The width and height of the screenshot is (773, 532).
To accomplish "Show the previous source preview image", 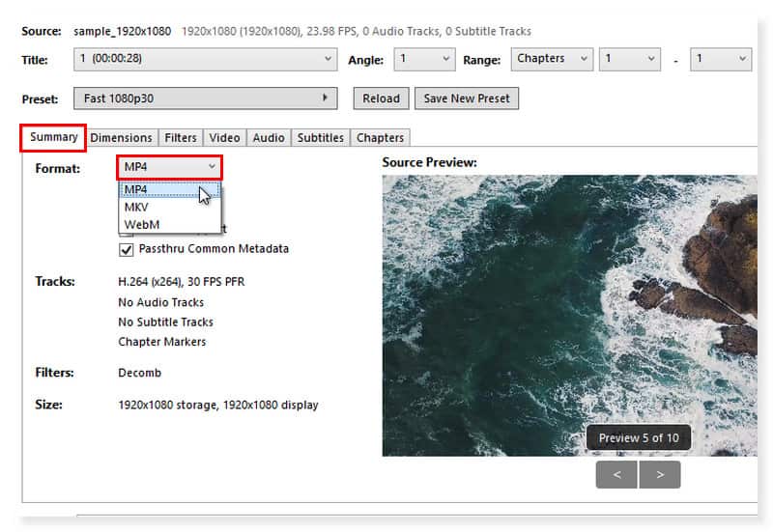I will coord(616,474).
